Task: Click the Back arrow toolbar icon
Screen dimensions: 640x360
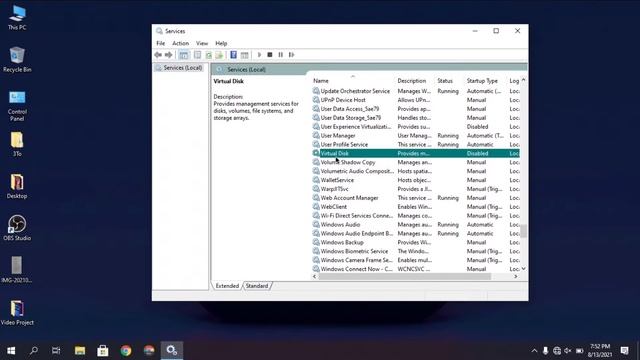Action: [158, 55]
